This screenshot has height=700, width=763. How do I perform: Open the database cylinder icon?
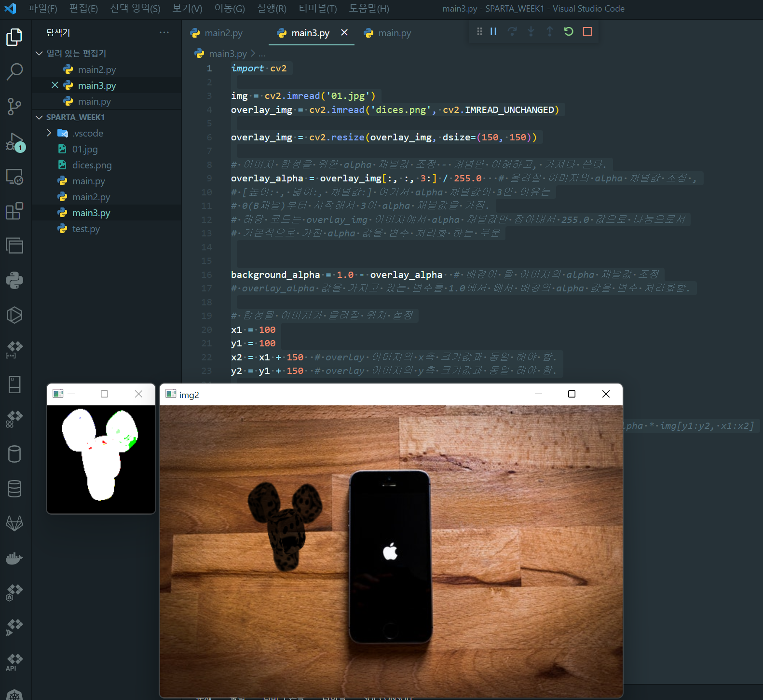tap(14, 454)
